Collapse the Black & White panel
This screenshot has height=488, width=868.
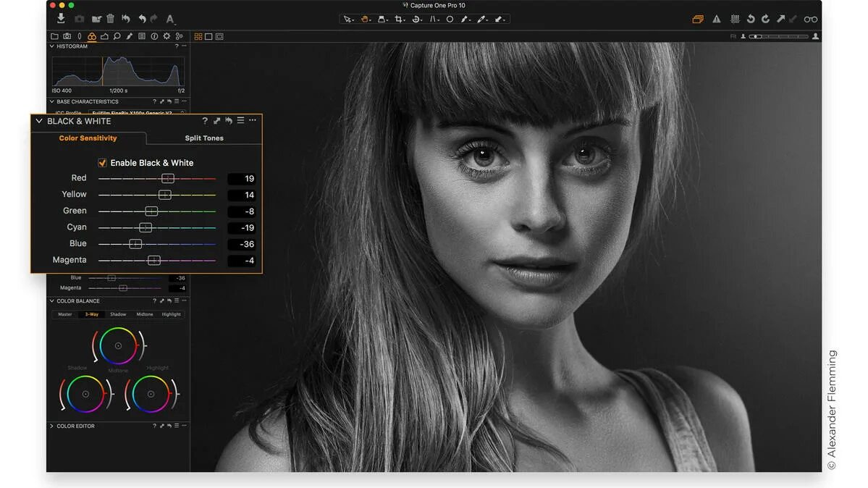point(39,121)
